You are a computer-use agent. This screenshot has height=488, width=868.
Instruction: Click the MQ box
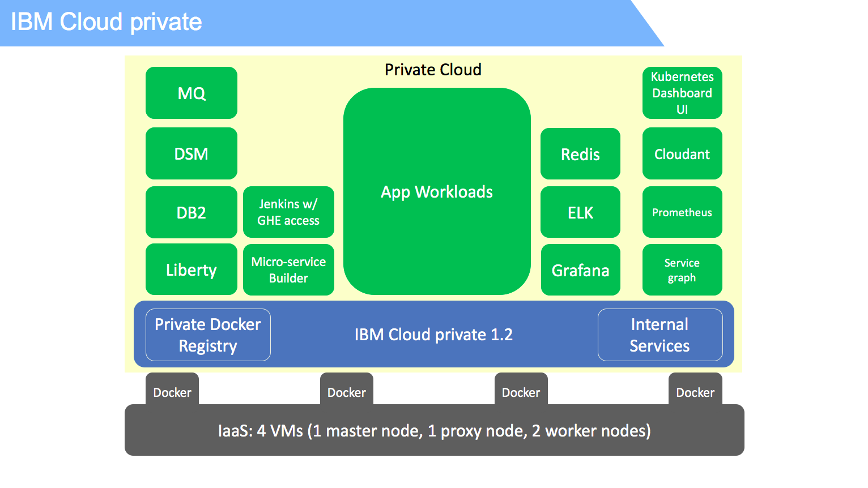tap(192, 93)
